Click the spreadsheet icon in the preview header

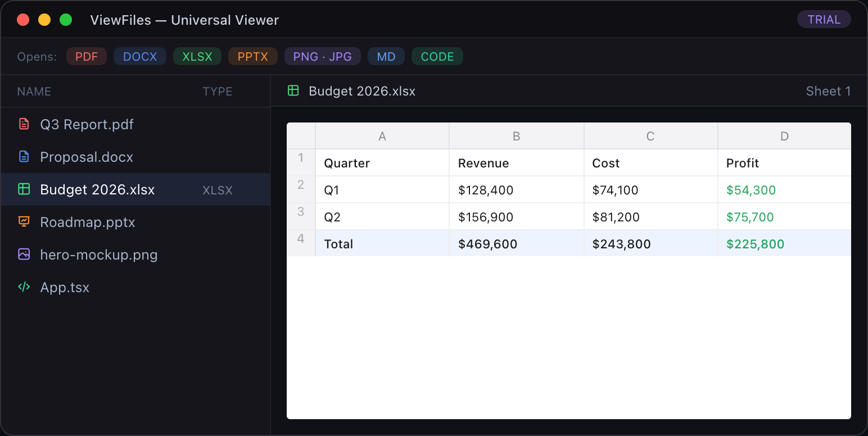(x=293, y=91)
